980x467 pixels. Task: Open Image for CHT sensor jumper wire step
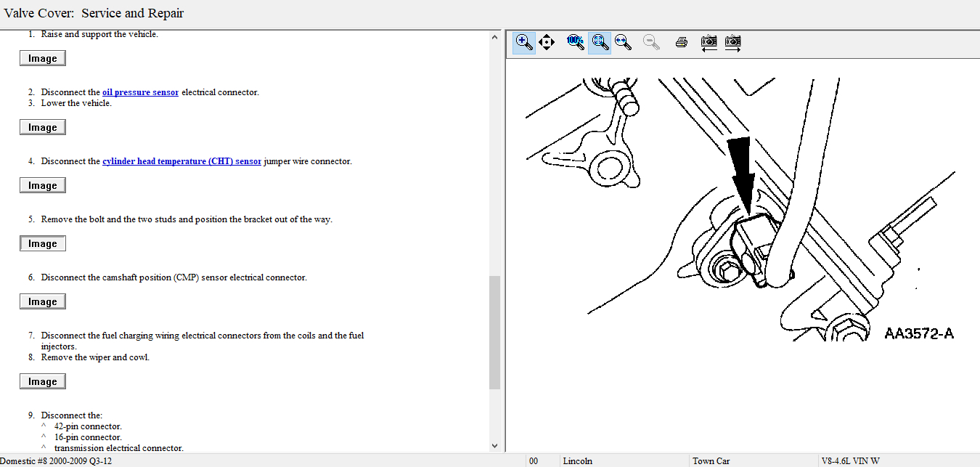click(x=43, y=185)
